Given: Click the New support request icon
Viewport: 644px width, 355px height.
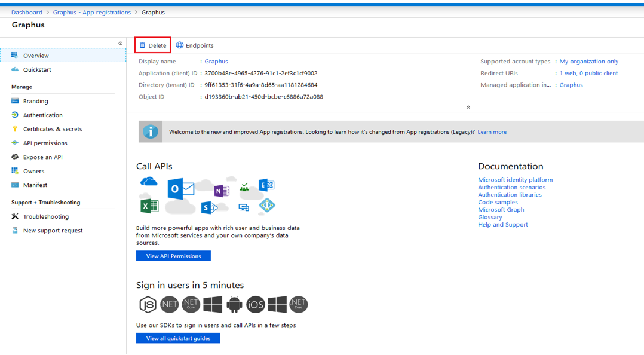Looking at the screenshot, I should (x=15, y=230).
